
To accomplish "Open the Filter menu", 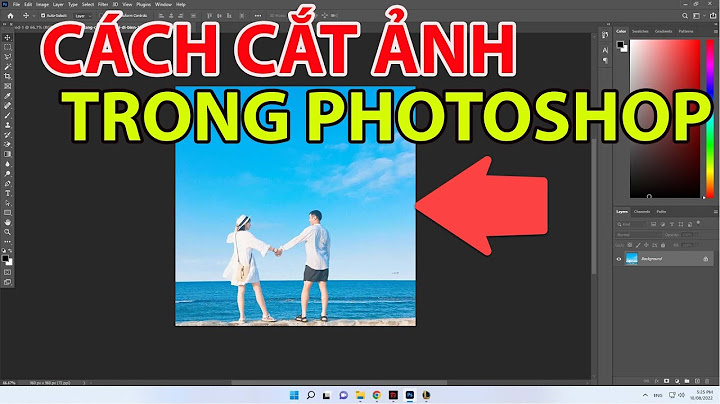I will pos(103,5).
